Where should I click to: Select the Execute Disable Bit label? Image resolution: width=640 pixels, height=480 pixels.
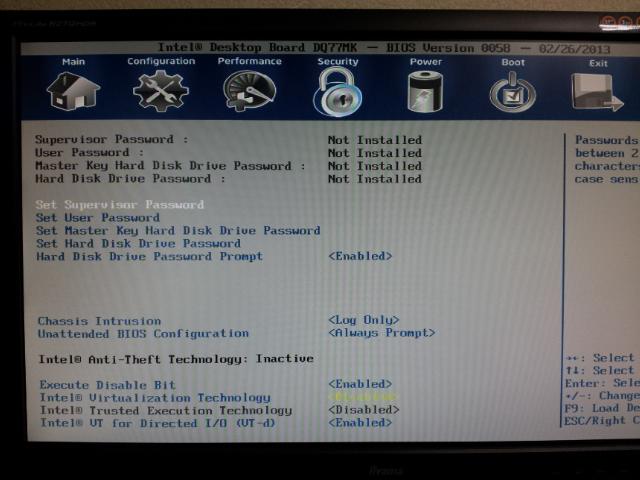pyautogui.click(x=108, y=385)
